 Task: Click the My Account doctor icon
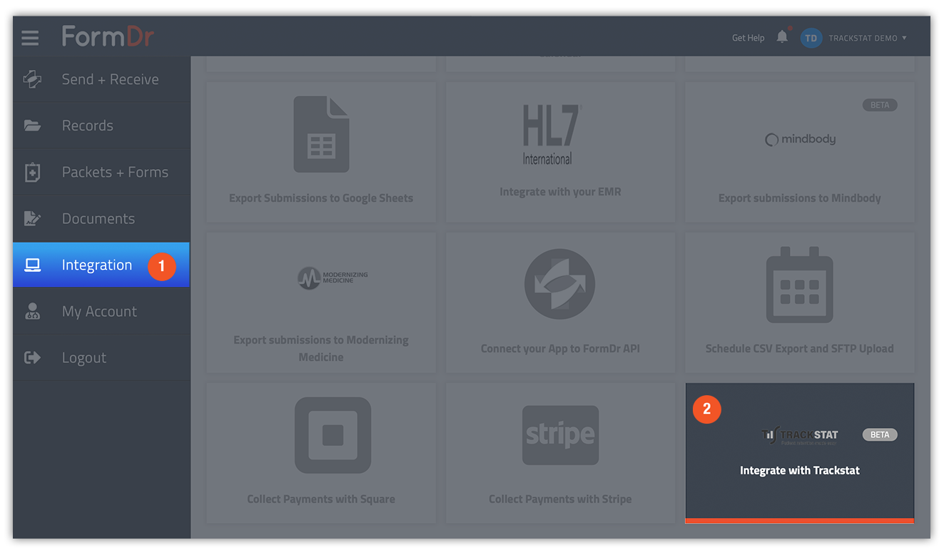[x=33, y=311]
